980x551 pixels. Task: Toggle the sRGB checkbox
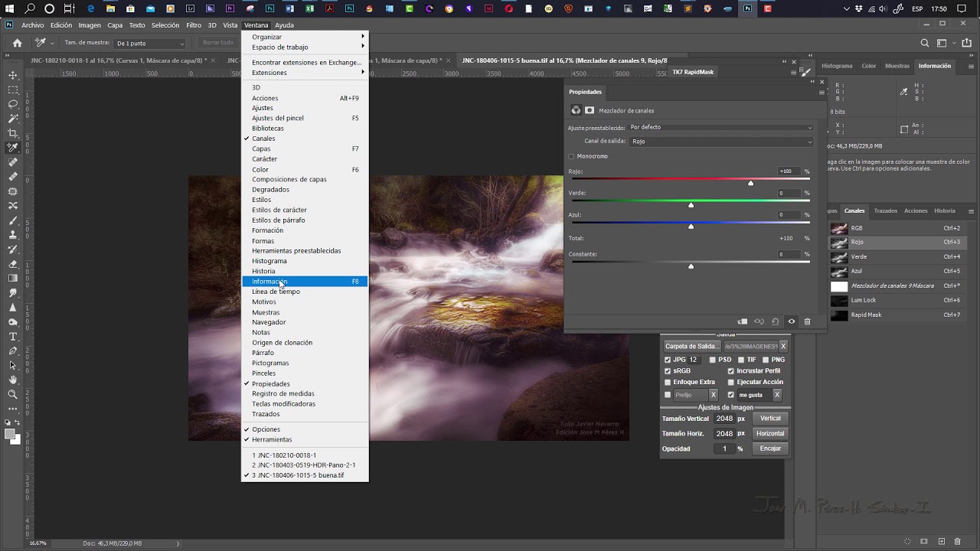(668, 371)
